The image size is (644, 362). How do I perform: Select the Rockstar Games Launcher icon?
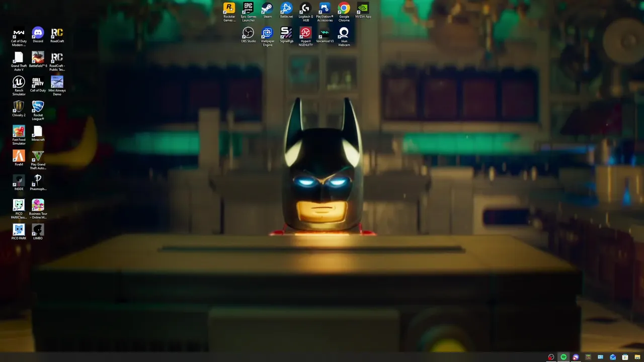pos(229,12)
